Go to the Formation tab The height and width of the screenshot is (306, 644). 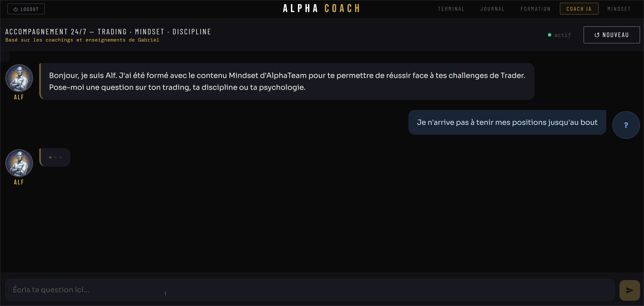(536, 9)
